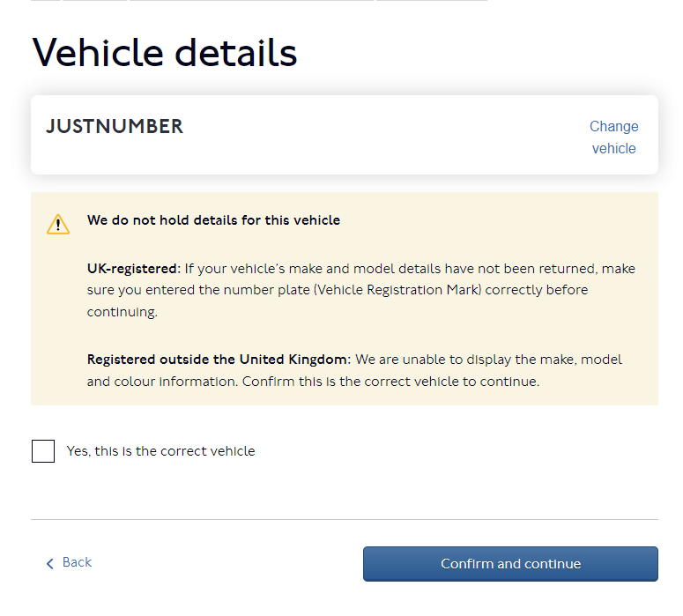
Task: Click 'Registered outside the United Kingdom' bold text
Action: click(219, 360)
